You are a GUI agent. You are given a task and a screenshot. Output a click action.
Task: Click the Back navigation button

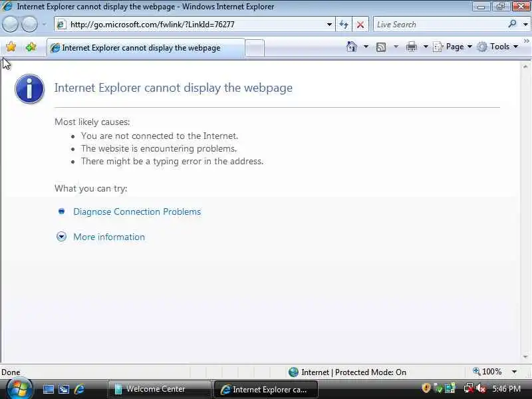coord(10,25)
